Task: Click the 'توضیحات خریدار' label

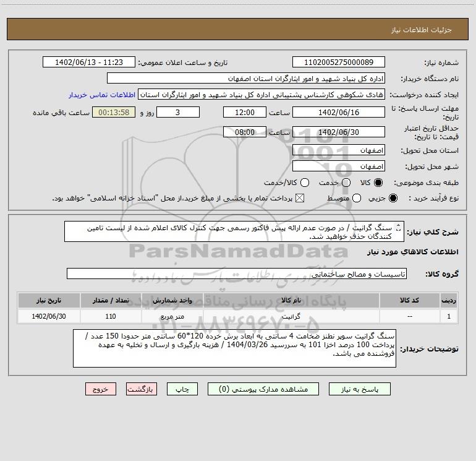Action: [429, 349]
